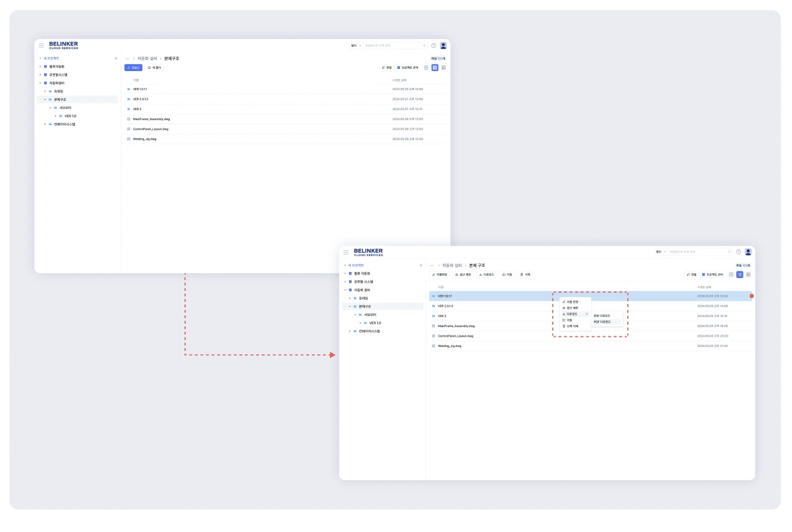Click 이름변경 toolbar button in front window

(439, 275)
